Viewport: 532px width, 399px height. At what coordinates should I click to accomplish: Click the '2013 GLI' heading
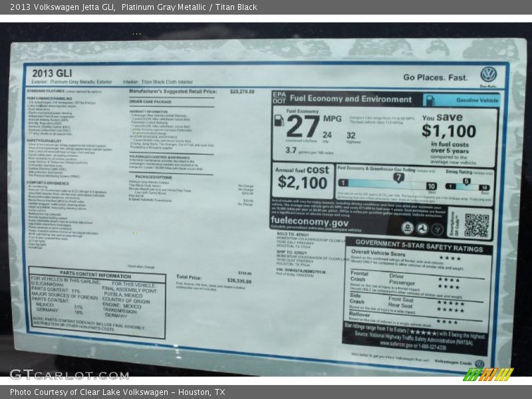point(52,73)
